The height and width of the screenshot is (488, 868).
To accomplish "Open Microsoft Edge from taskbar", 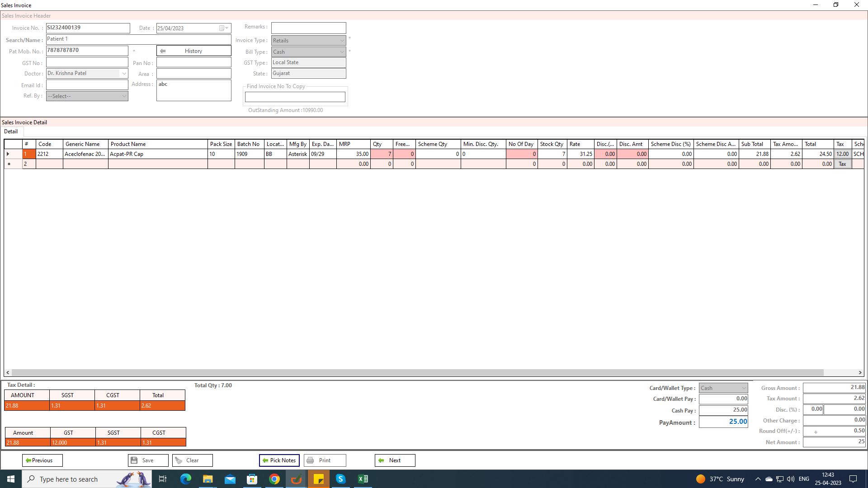I will [186, 479].
